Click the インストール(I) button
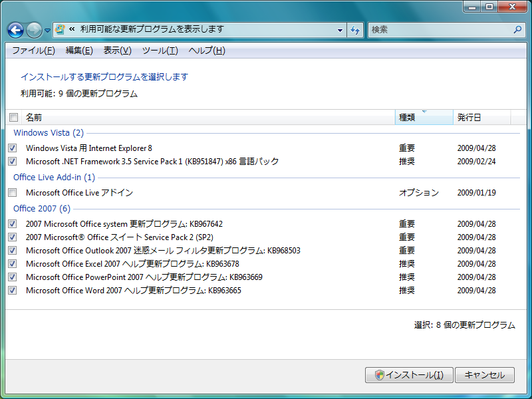This screenshot has height=399, width=532. (x=409, y=375)
